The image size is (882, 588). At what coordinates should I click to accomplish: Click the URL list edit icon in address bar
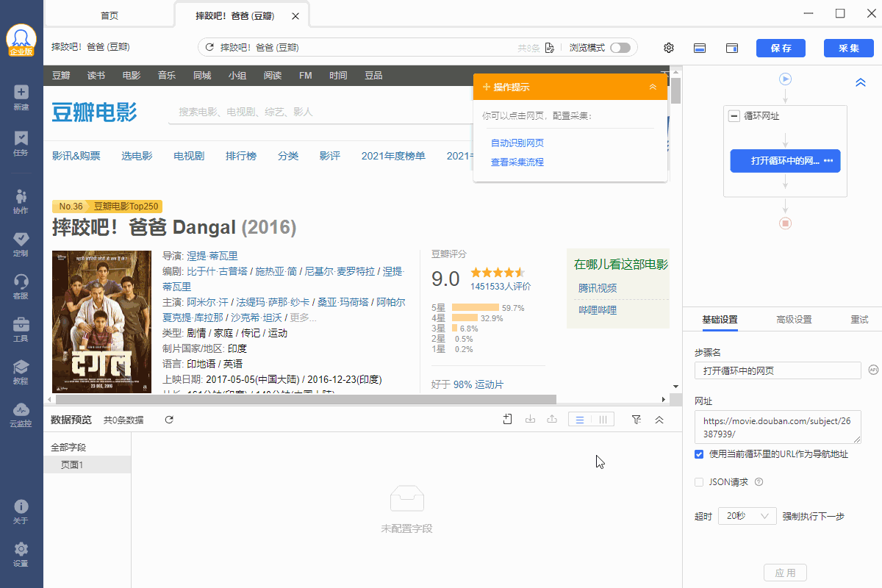pyautogui.click(x=549, y=48)
